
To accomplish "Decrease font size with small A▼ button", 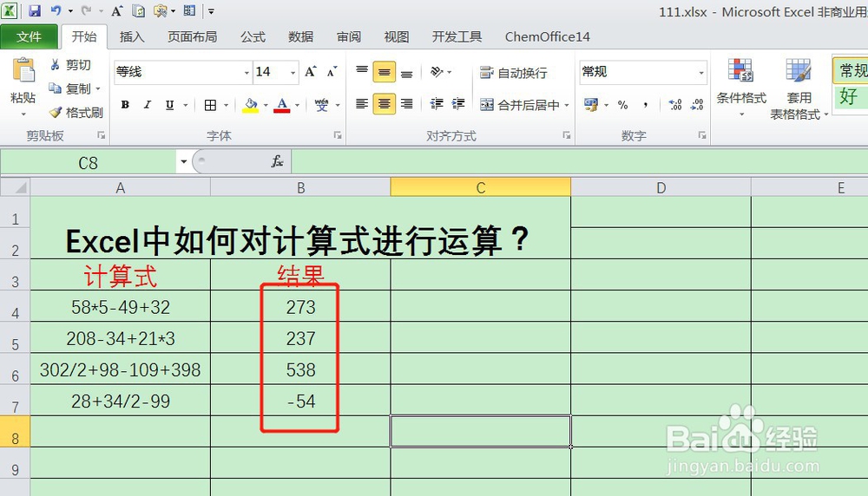I will pos(332,71).
